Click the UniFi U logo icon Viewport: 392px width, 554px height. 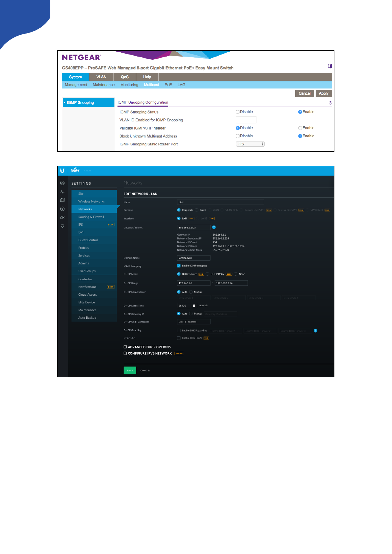pyautogui.click(x=62, y=171)
